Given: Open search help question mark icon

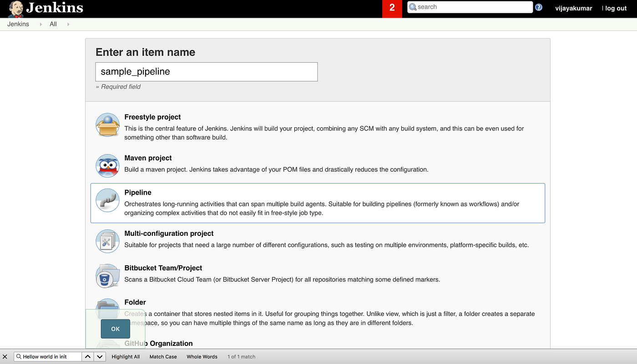Looking at the screenshot, I should [539, 7].
